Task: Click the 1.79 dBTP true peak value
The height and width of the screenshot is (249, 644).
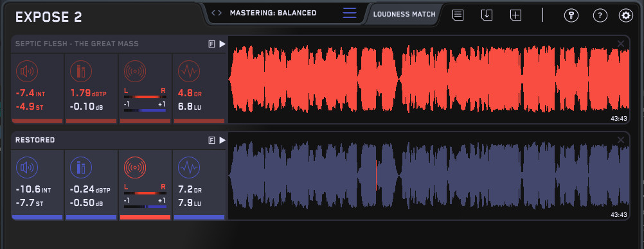Action: tap(88, 93)
